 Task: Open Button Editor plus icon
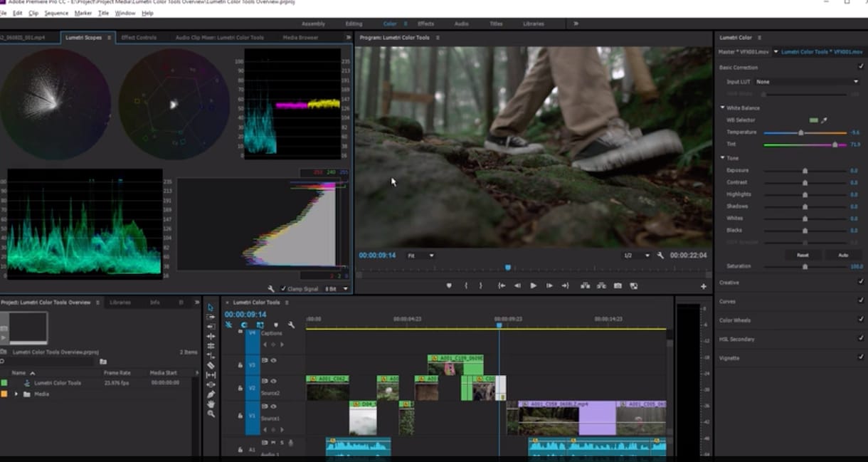(704, 286)
